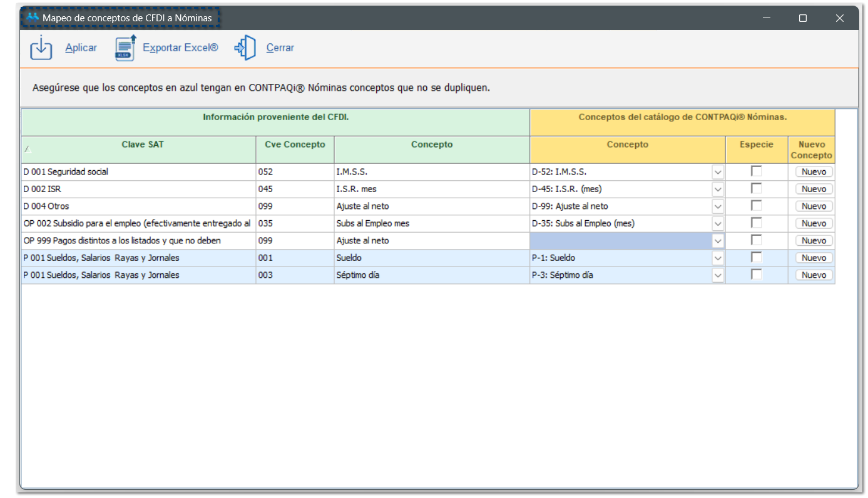Click the app icon in title bar
The image size is (868, 498).
point(33,18)
